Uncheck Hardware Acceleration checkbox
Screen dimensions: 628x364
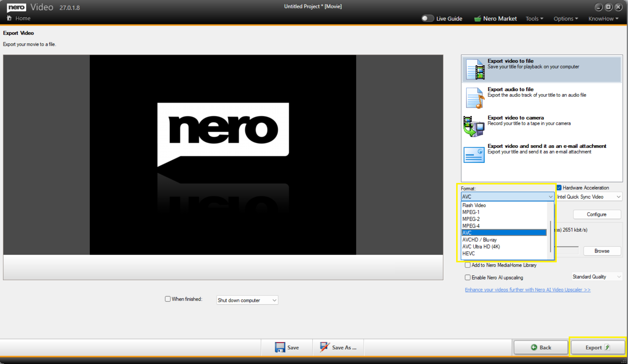click(559, 188)
